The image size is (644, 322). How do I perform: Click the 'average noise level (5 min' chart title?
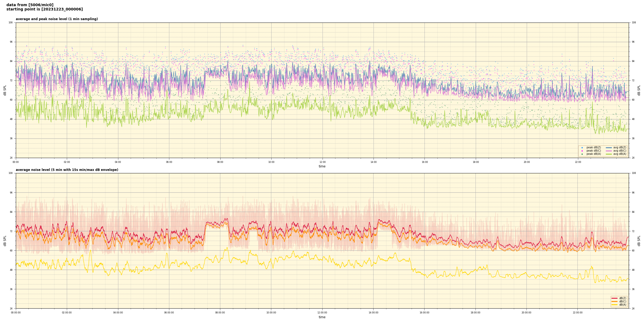tap(67, 170)
